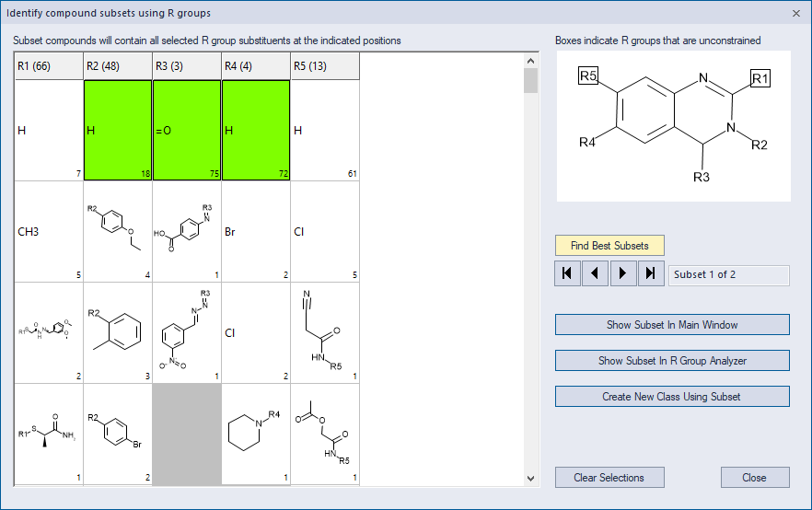
Task: Click boxed R5 label on scaffold
Action: [588, 76]
